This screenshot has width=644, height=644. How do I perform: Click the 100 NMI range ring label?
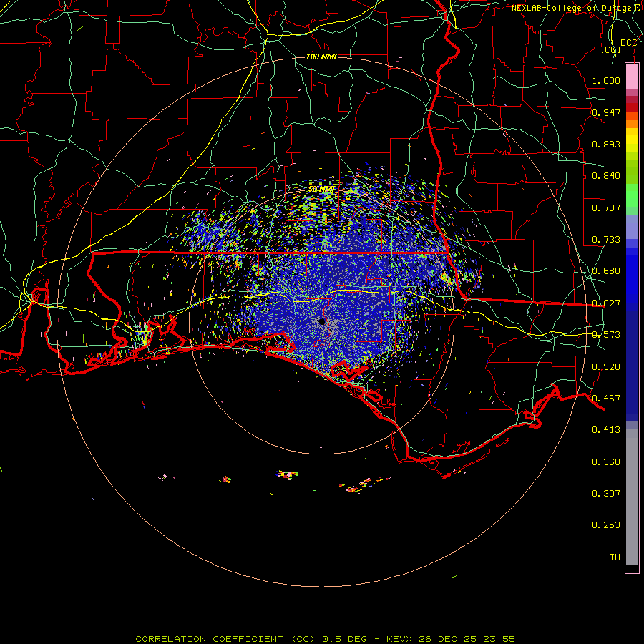tap(321, 57)
